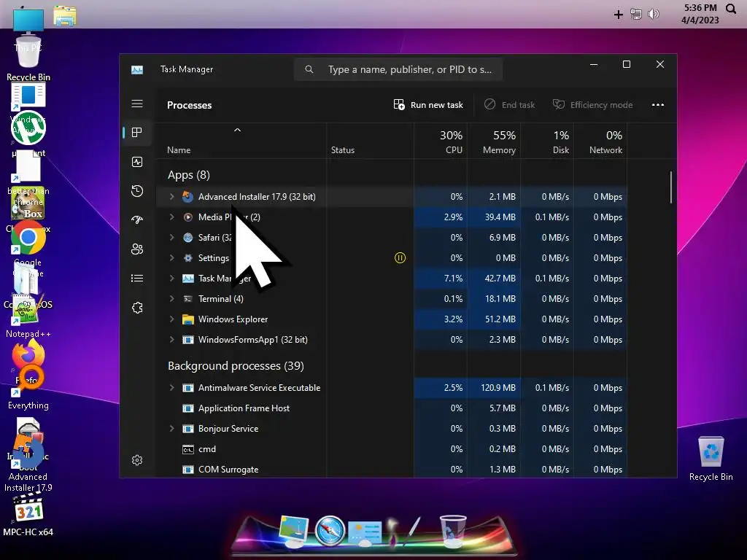Open the Details sidebar tab
The width and height of the screenshot is (747, 560).
coord(137,278)
